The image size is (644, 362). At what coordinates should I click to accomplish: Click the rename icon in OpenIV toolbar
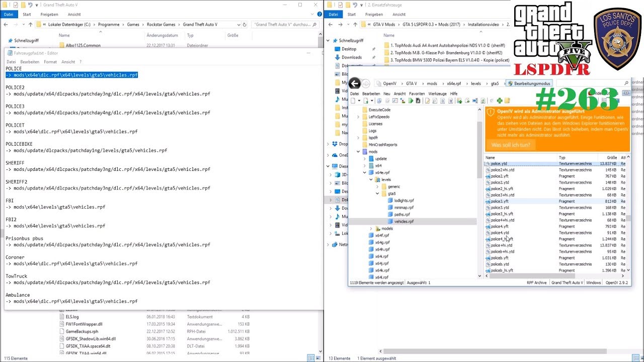point(474,101)
